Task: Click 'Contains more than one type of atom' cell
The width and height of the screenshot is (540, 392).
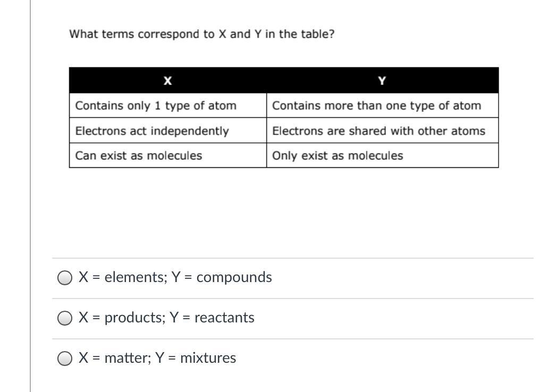Action: (x=376, y=106)
